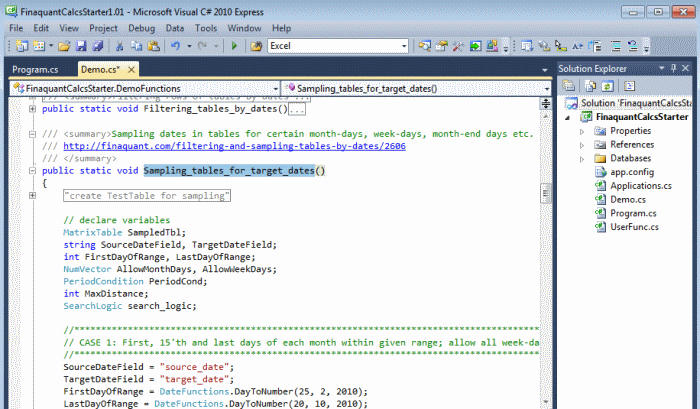The height and width of the screenshot is (409, 700).
Task: Expand collapsed Filtering_tables_by_dates method outline
Action: tap(32, 109)
